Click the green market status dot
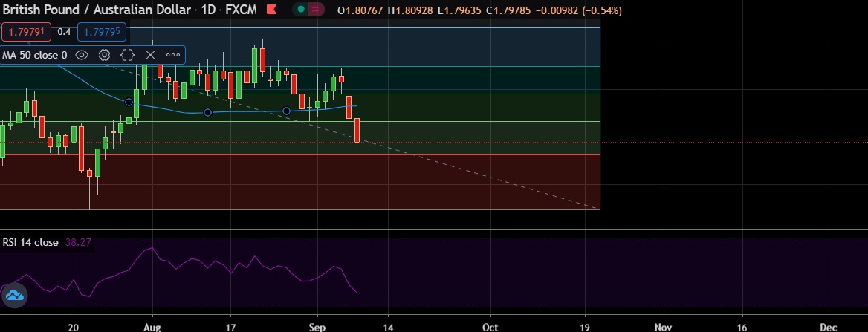This screenshot has height=332, width=868. pyautogui.click(x=300, y=10)
